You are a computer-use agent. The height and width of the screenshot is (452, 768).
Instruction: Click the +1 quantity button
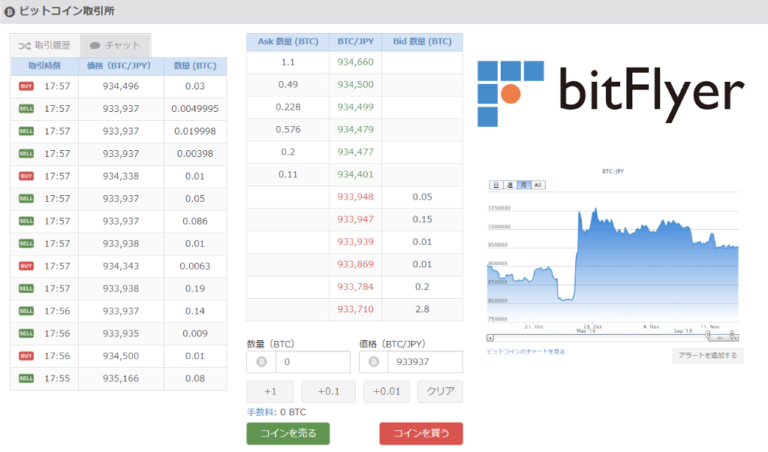[x=270, y=391]
